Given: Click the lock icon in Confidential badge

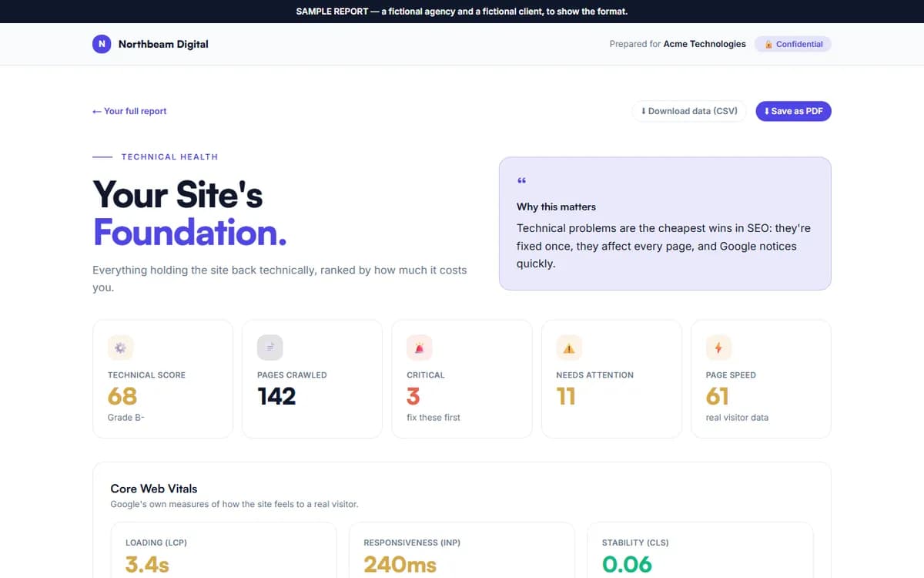Looking at the screenshot, I should [x=768, y=44].
